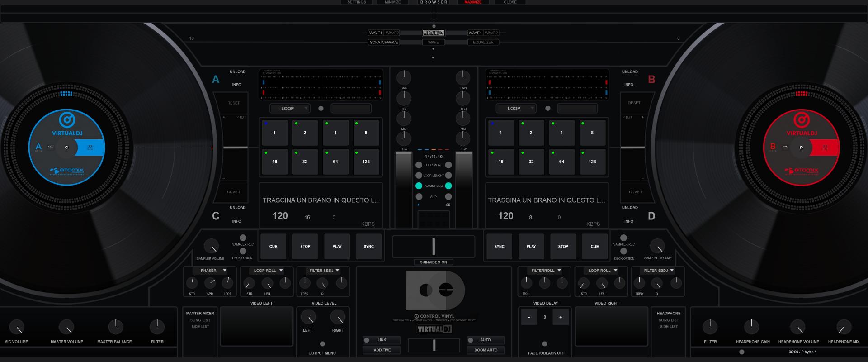The image size is (868, 362).
Task: Expand the arrow below WAVE button
Action: 433,49
